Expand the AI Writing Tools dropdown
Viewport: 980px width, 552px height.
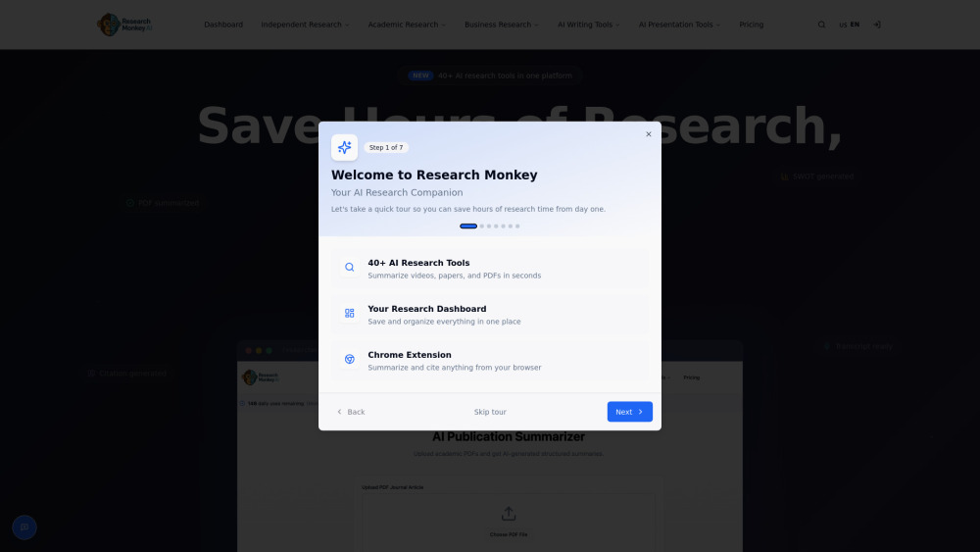pyautogui.click(x=588, y=25)
